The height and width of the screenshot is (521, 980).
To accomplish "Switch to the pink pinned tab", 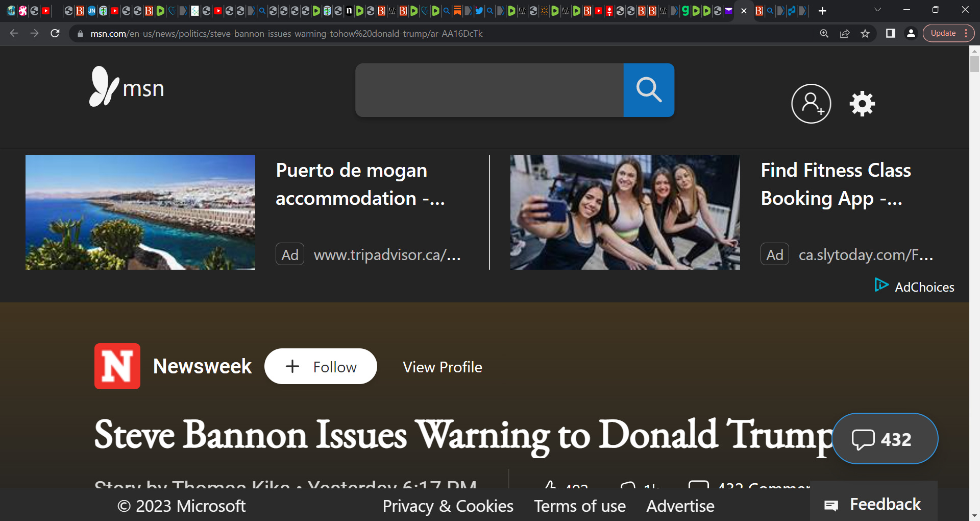I will click(x=23, y=11).
